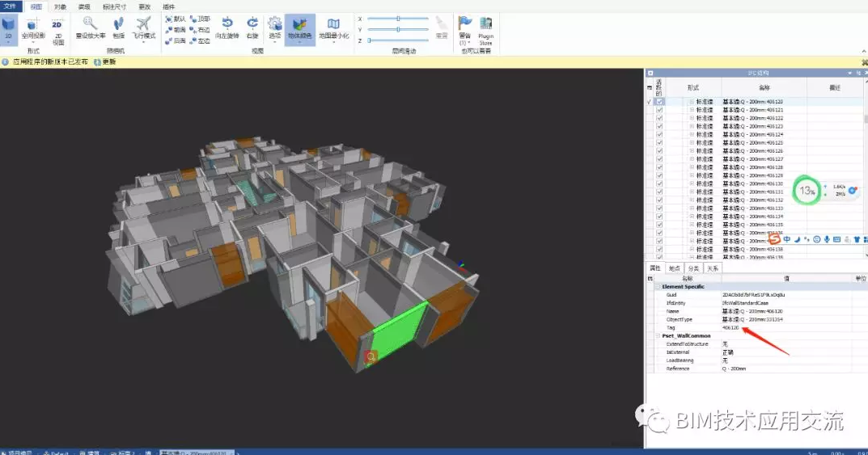Viewport: 868px width, 455px height.
Task: Click the Y axis section slider
Action: click(x=398, y=29)
